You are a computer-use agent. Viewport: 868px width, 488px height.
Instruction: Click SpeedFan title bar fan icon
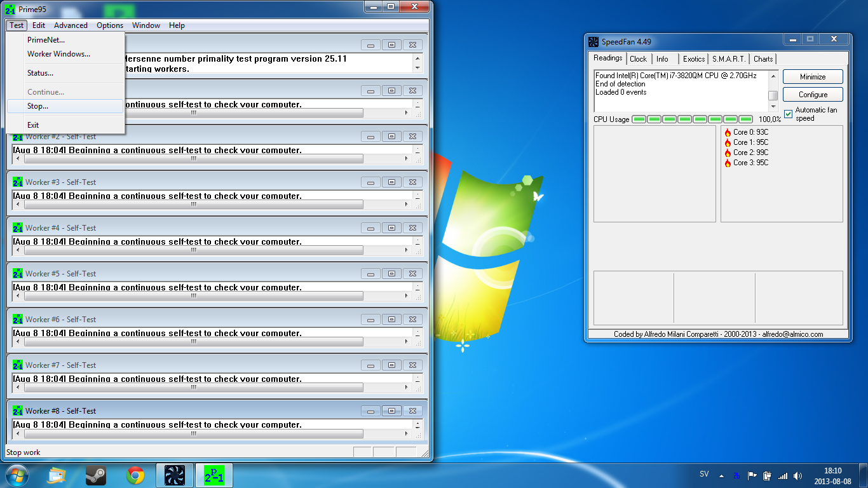[x=593, y=42]
